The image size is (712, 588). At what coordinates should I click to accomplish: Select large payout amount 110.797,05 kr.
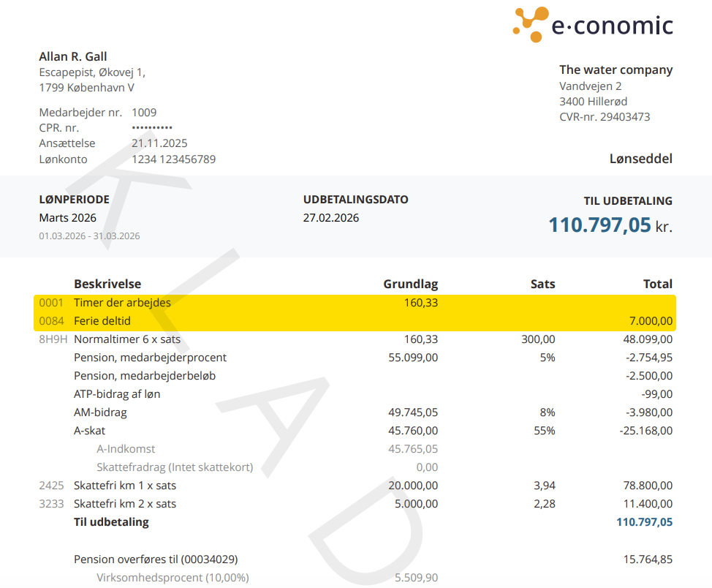click(x=610, y=225)
